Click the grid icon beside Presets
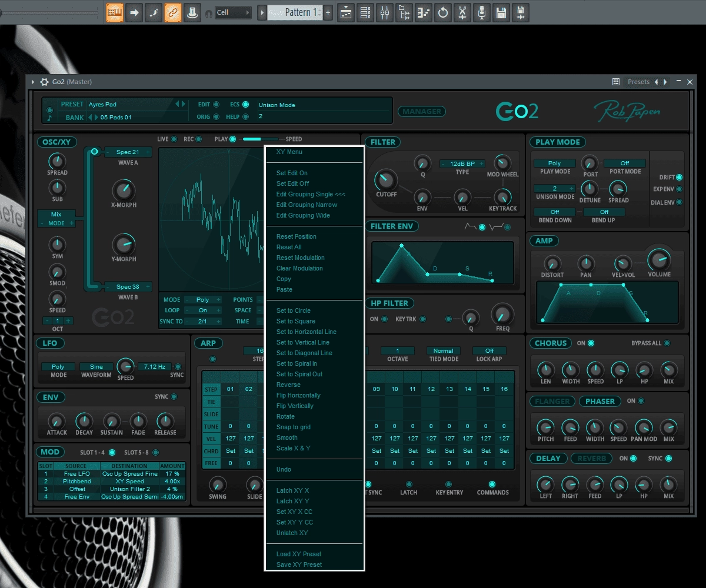Image resolution: width=706 pixels, height=588 pixels. pos(616,82)
